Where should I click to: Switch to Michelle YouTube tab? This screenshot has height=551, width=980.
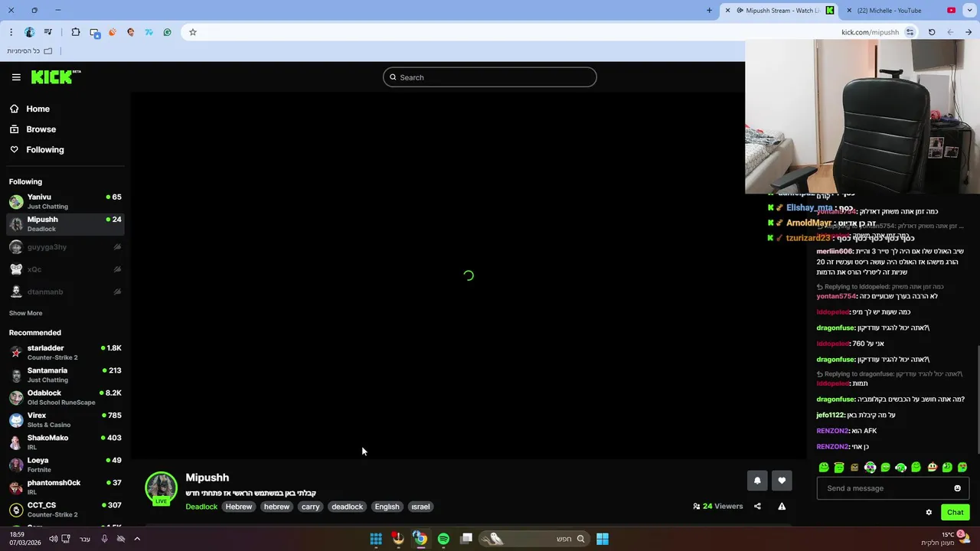point(900,11)
